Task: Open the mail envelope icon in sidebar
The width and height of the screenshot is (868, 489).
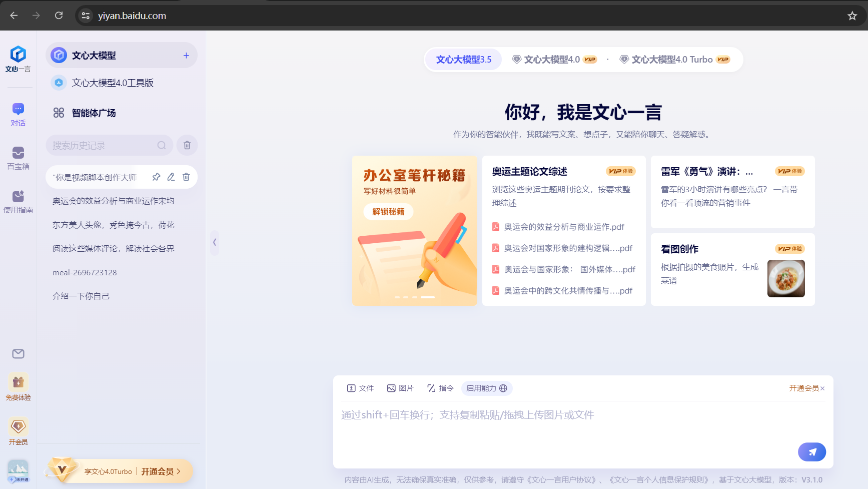Action: (x=18, y=354)
